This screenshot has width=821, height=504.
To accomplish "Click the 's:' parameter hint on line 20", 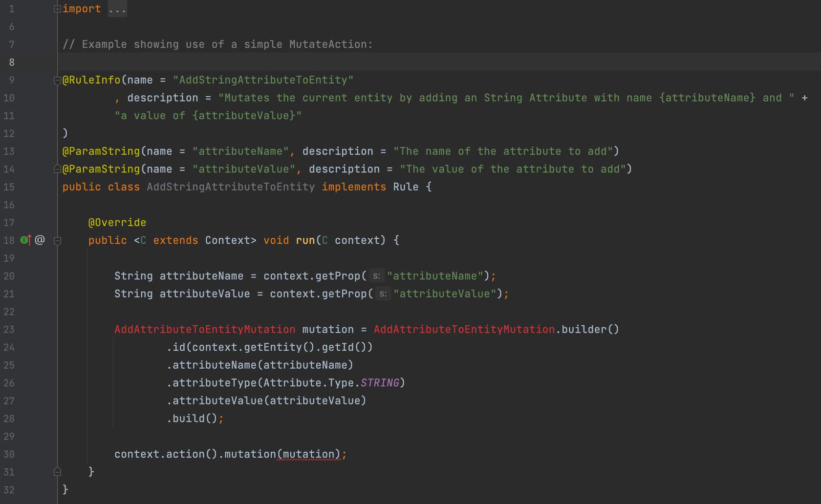I will point(376,276).
